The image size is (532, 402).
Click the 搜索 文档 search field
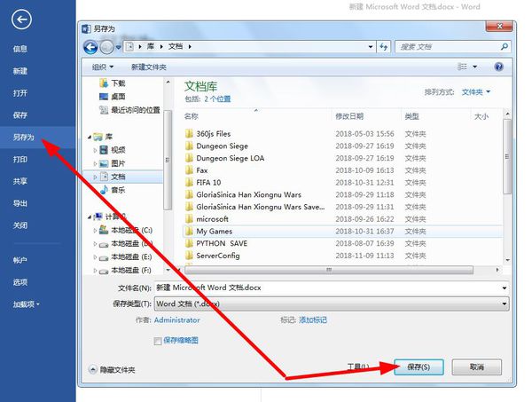[x=447, y=46]
